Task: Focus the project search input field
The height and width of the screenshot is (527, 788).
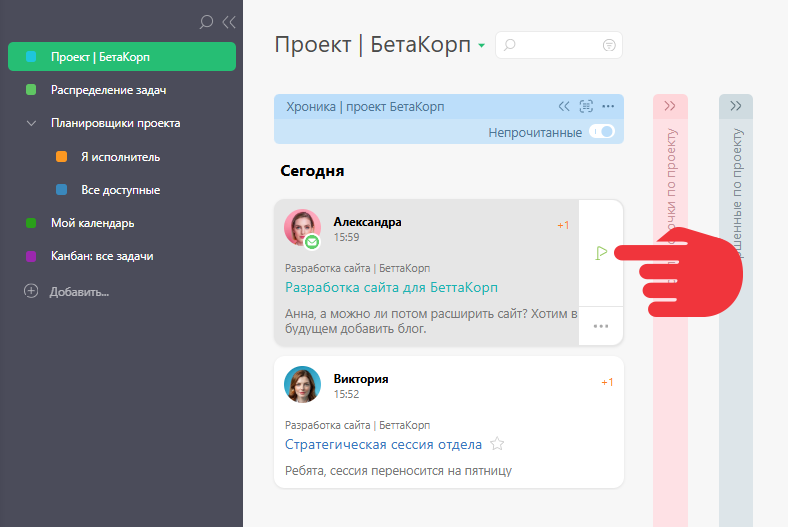Action: tap(559, 45)
